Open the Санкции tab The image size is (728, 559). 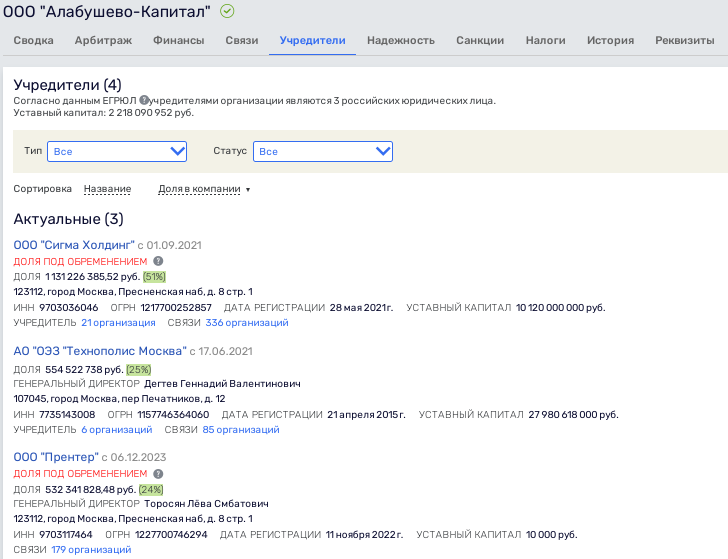tap(480, 41)
